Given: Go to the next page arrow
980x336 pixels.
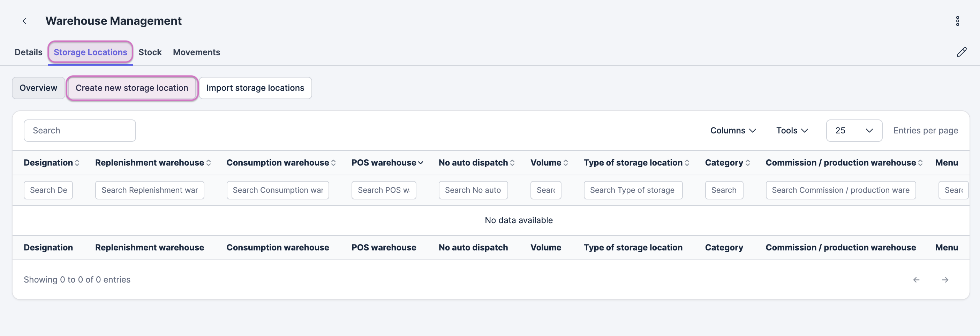Looking at the screenshot, I should coord(945,280).
